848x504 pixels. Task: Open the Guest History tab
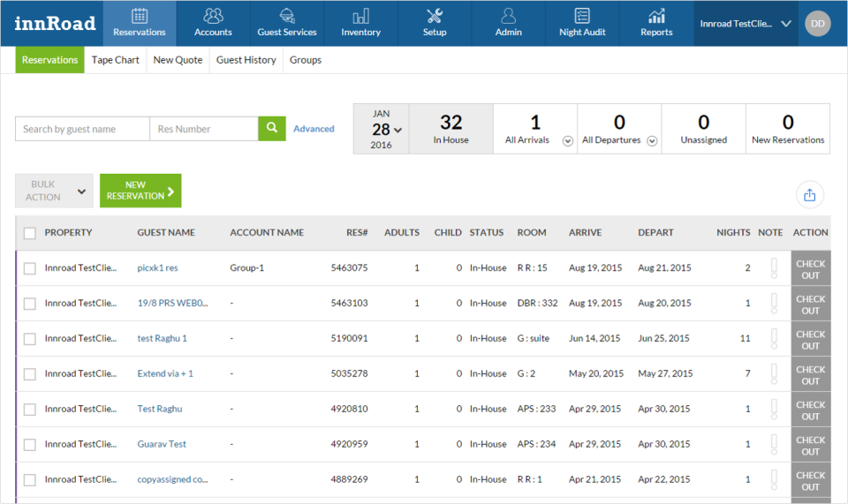coord(246,60)
